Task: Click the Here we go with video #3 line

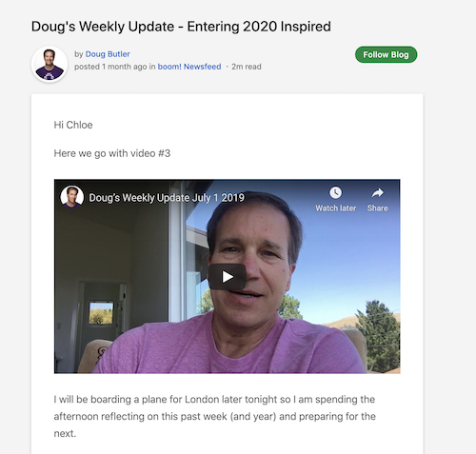Action: click(x=112, y=153)
